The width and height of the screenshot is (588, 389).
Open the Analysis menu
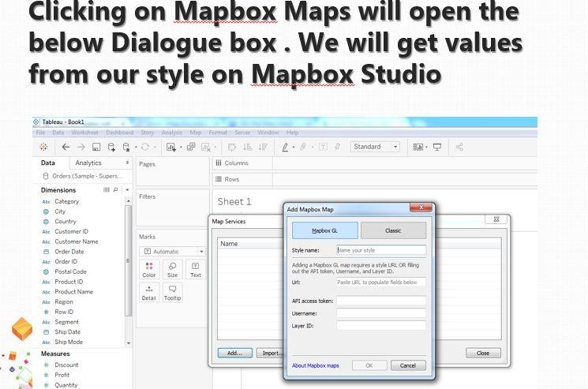[172, 133]
